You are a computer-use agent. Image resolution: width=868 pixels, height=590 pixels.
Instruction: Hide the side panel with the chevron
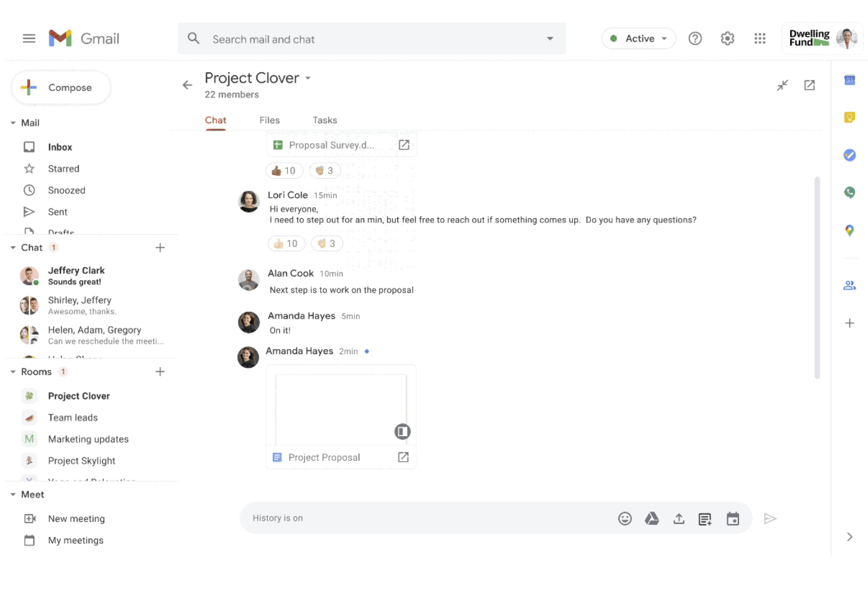tap(849, 536)
